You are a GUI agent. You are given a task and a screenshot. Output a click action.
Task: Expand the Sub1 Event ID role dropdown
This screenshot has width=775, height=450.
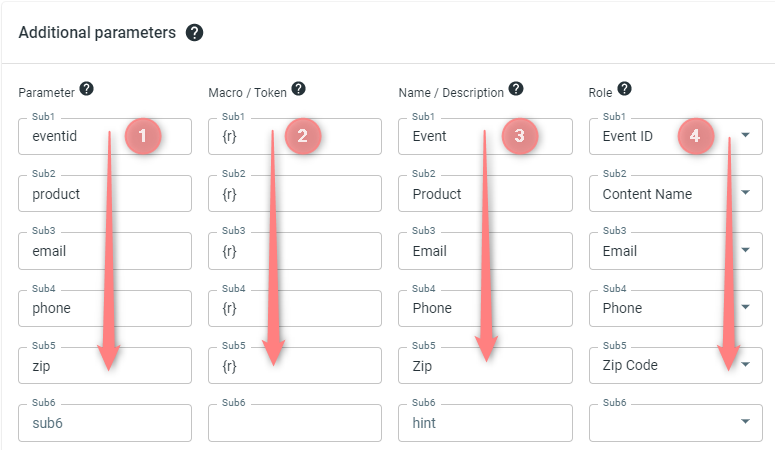(676, 136)
